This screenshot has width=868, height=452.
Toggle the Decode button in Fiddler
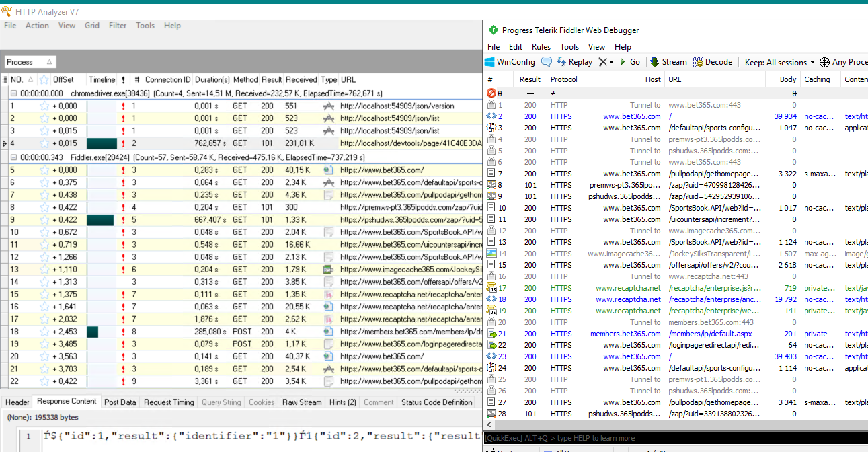tap(712, 62)
